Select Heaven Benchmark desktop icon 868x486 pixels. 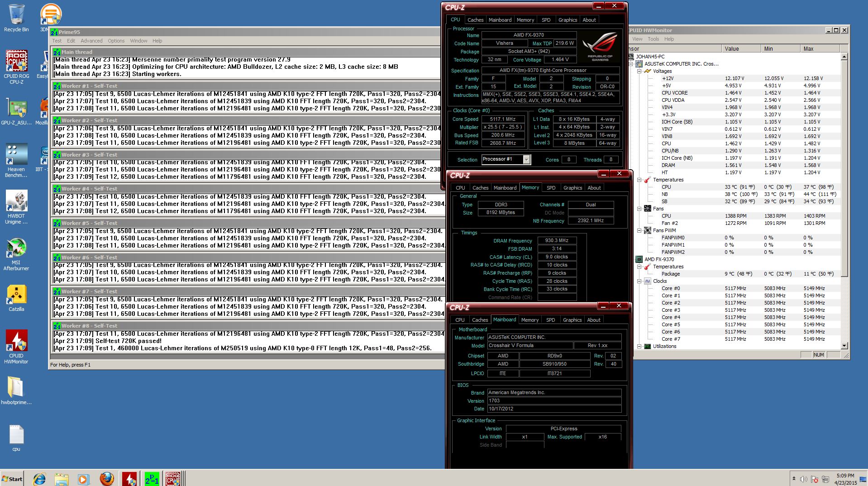click(16, 161)
